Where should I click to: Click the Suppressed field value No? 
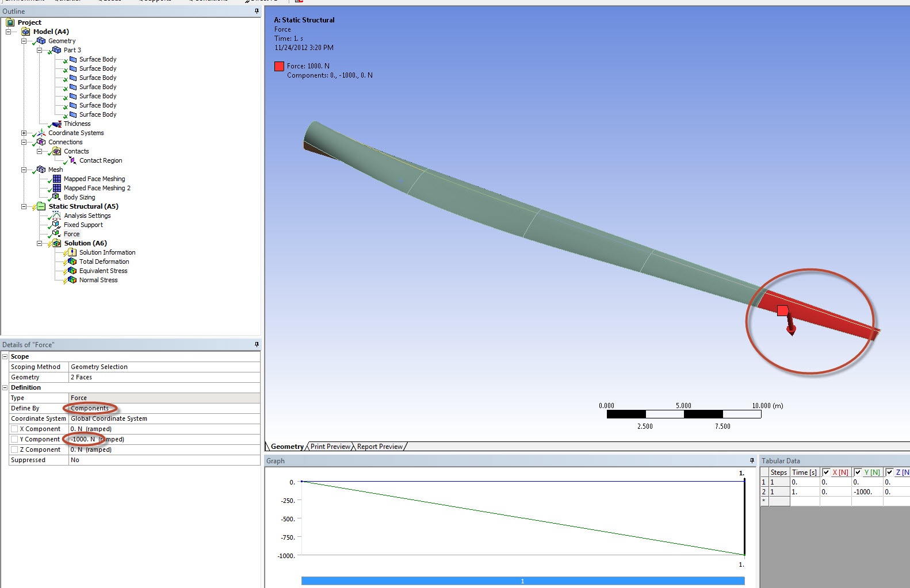tap(165, 460)
